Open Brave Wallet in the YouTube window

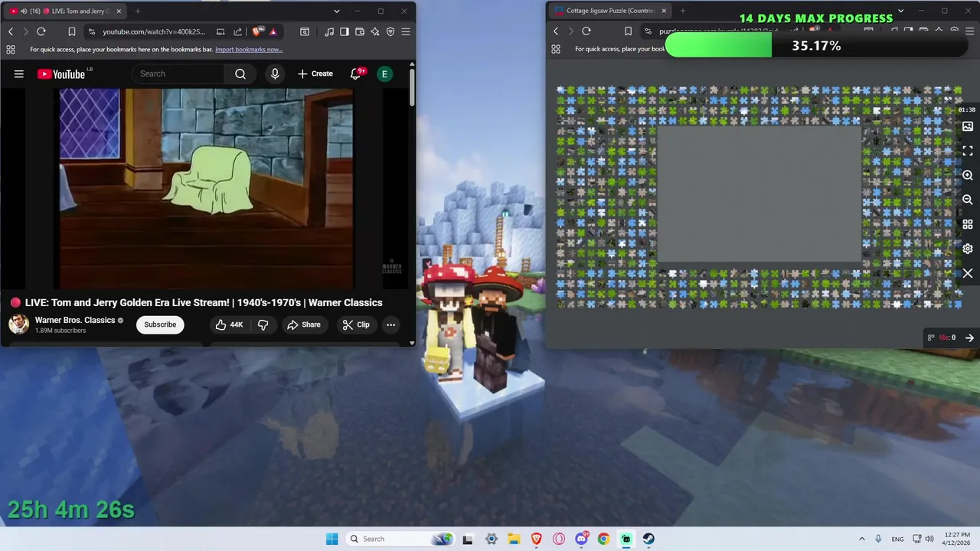pos(360,31)
